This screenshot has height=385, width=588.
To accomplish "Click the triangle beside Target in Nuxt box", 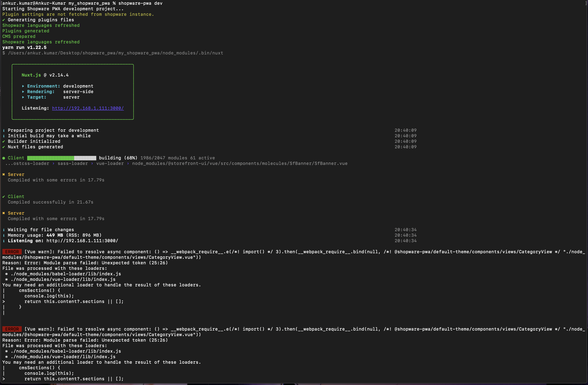I will 23,97.
